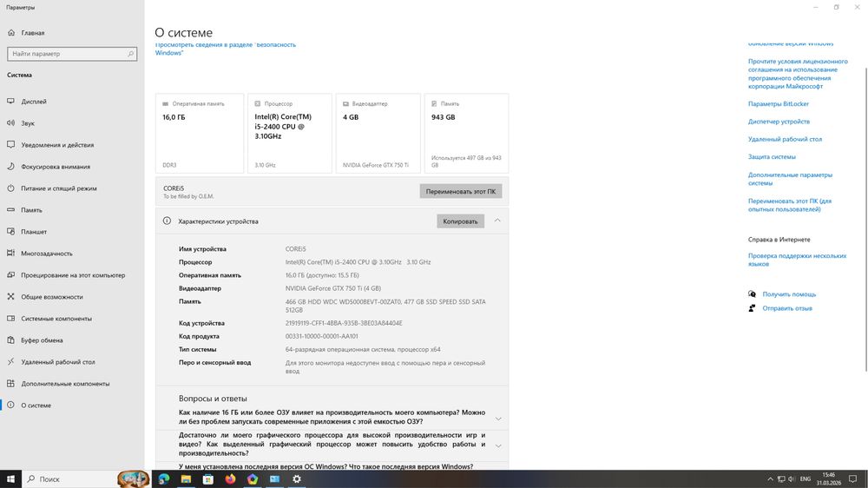
Task: Open the notification center icon in tray
Action: pos(853,479)
